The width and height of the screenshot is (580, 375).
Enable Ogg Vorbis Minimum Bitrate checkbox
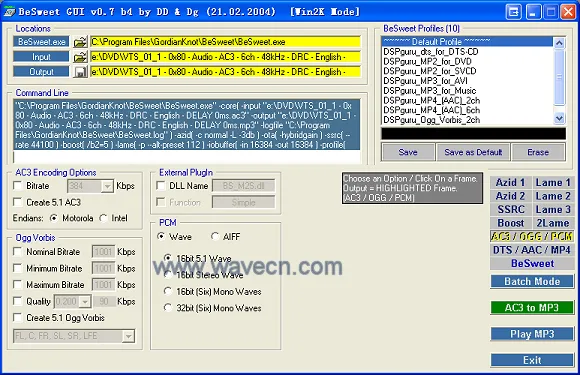point(17,268)
